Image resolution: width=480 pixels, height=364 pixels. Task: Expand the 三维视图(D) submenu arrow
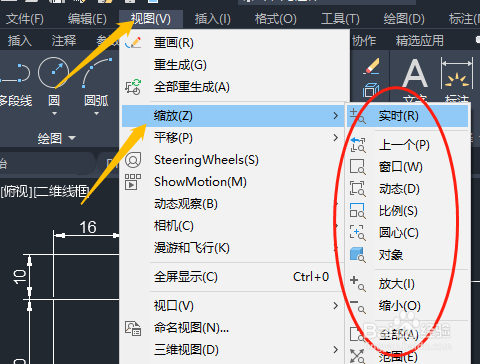click(336, 350)
